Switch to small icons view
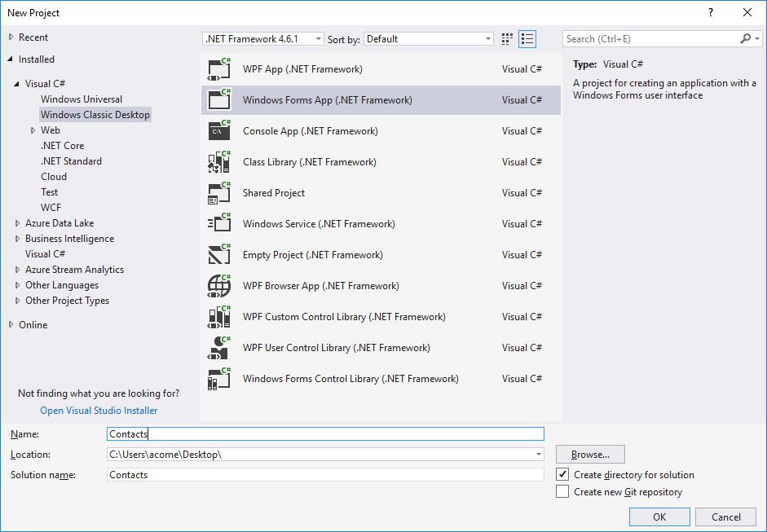 click(507, 39)
